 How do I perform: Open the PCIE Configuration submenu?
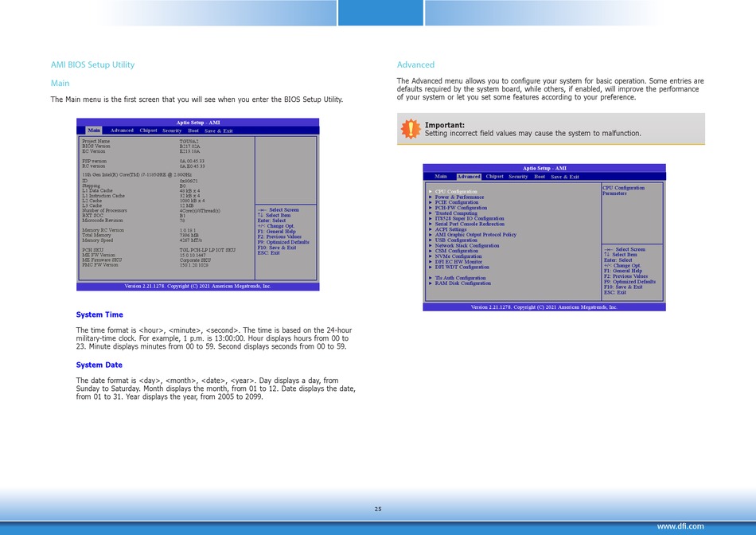click(457, 202)
